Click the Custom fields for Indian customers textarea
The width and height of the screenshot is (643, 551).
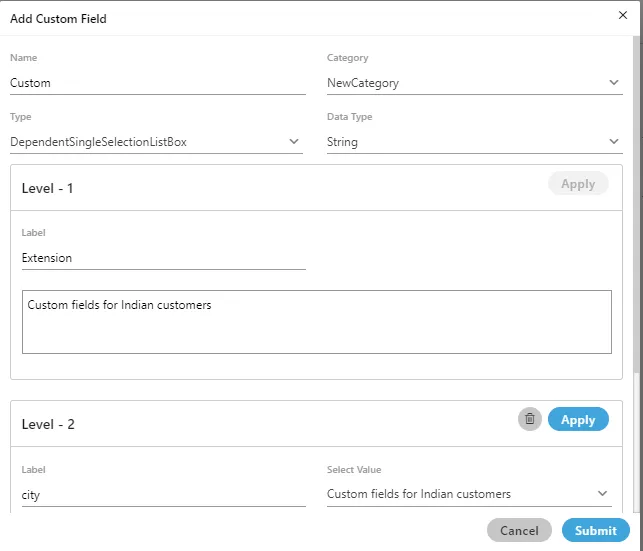317,322
